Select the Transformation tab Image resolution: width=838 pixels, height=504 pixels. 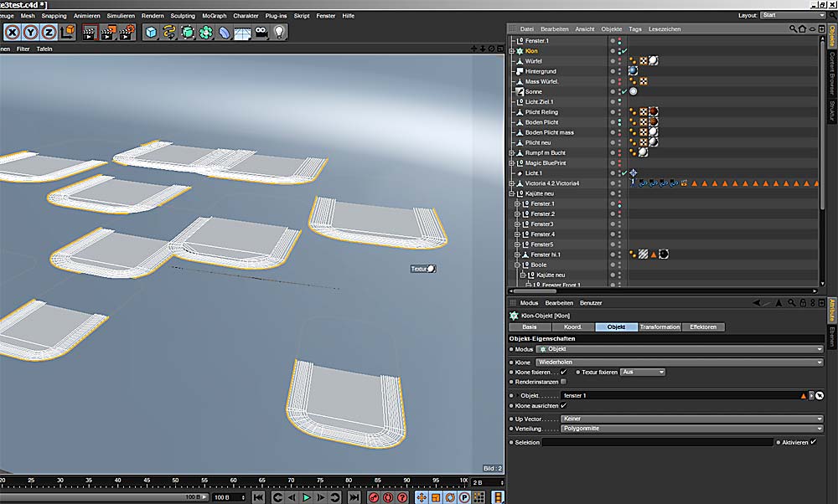[660, 327]
